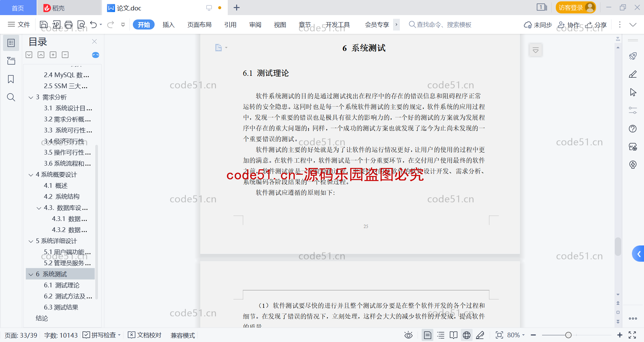Zoom in with the plus button
The width and height of the screenshot is (644, 342).
pyautogui.click(x=620, y=335)
